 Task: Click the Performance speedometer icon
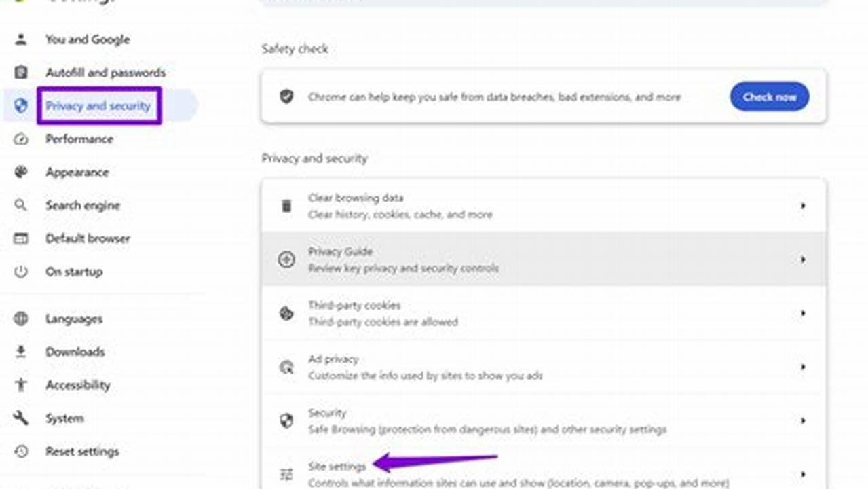pos(21,139)
